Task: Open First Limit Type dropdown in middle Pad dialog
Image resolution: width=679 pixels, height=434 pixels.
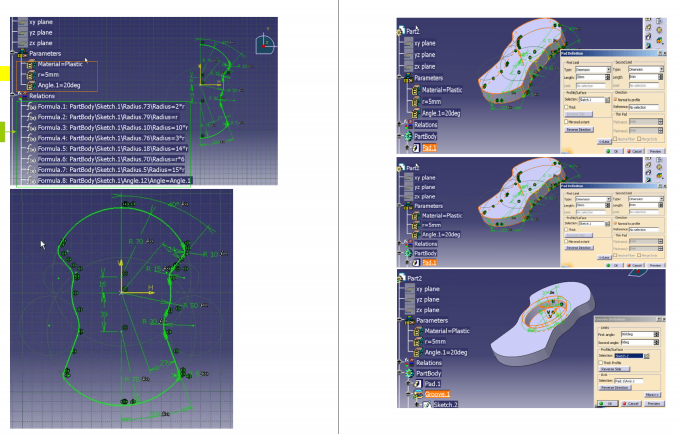Action: coord(608,199)
